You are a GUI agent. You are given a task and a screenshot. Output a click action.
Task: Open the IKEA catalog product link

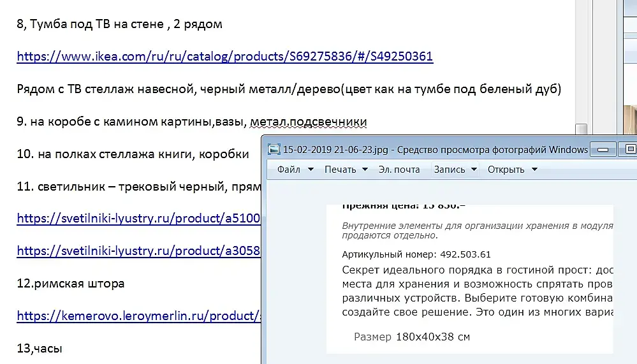click(x=224, y=56)
